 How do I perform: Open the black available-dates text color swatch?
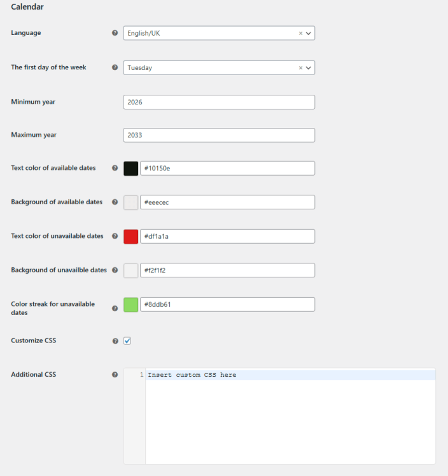click(x=130, y=168)
